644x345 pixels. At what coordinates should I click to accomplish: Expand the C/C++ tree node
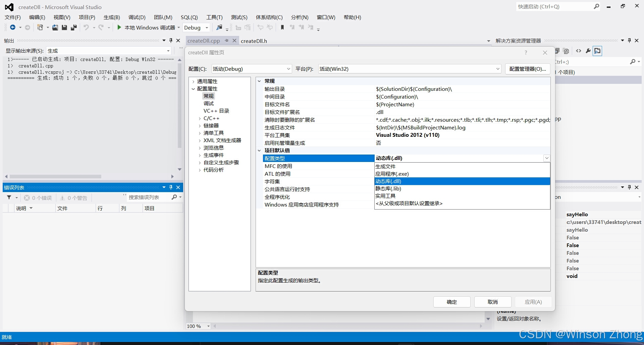(x=200, y=118)
